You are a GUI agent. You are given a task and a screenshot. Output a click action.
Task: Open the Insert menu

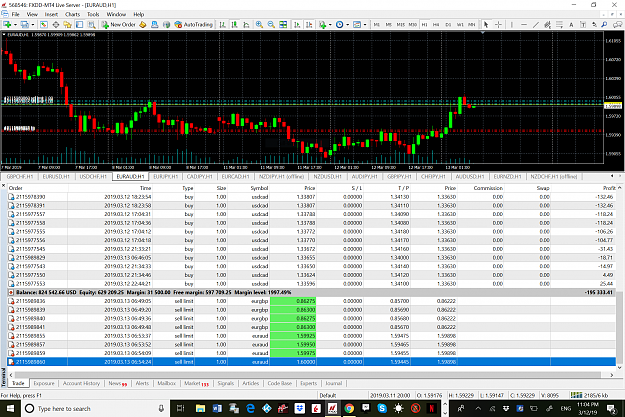point(51,14)
